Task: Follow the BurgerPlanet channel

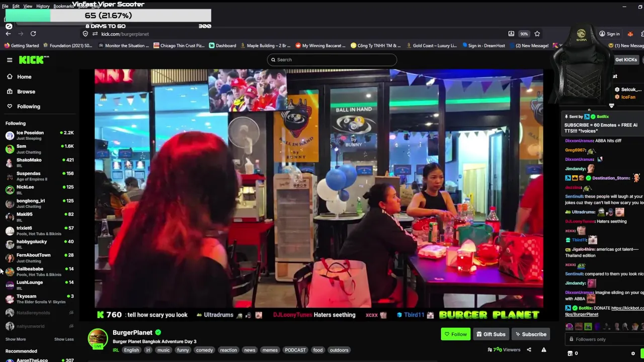Action: [x=456, y=334]
